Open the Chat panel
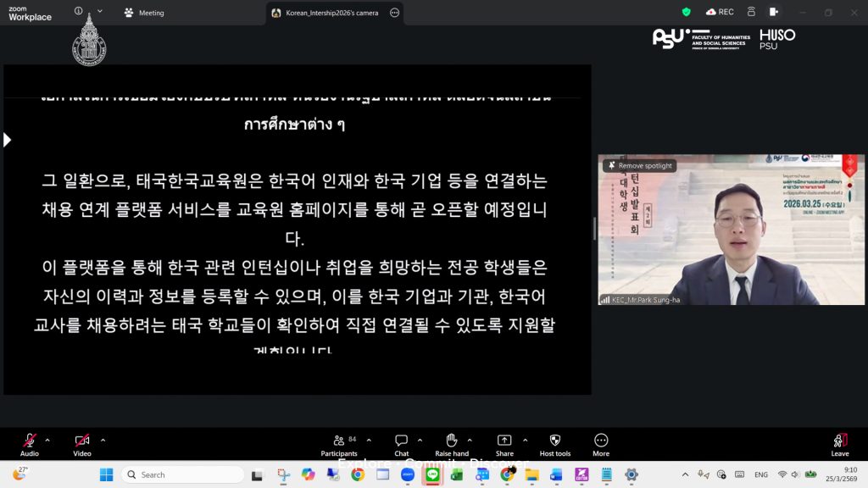This screenshot has width=868, height=488. pos(401,441)
